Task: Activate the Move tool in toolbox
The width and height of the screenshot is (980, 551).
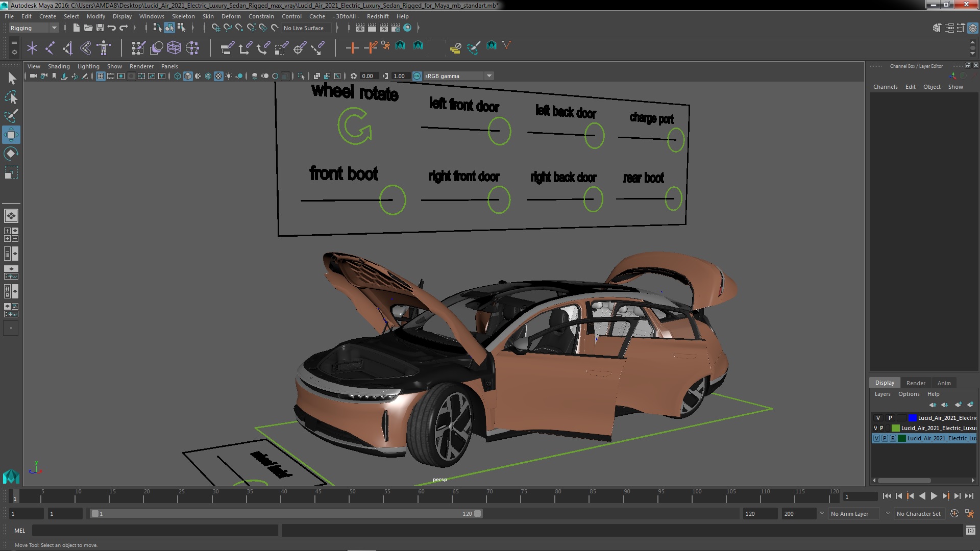Action: pyautogui.click(x=11, y=135)
